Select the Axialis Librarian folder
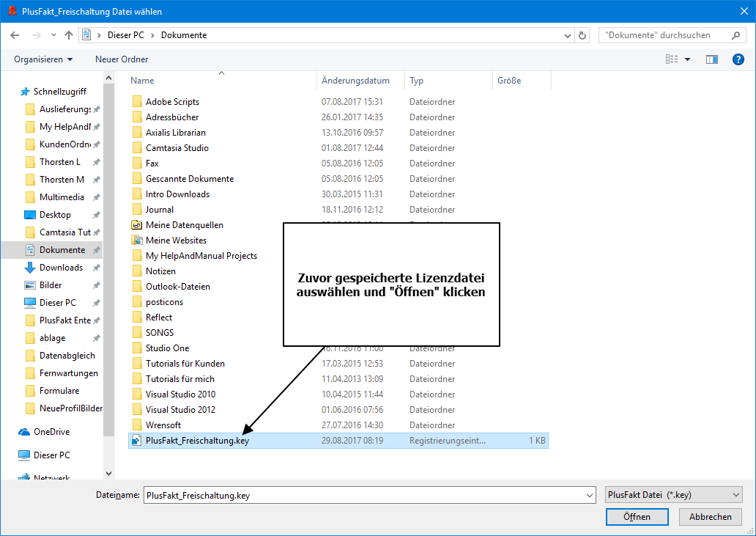 176,133
